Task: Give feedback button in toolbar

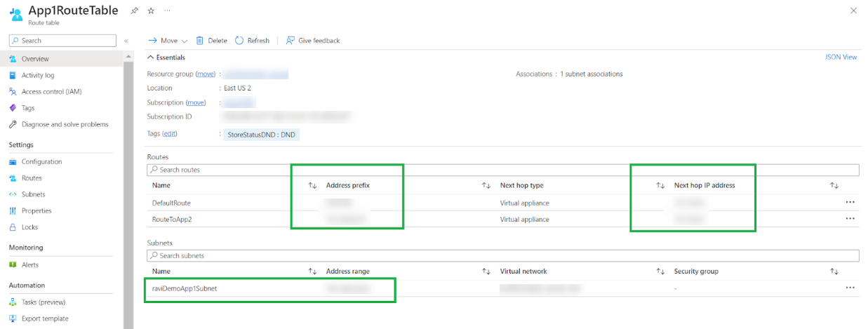Action: point(313,41)
